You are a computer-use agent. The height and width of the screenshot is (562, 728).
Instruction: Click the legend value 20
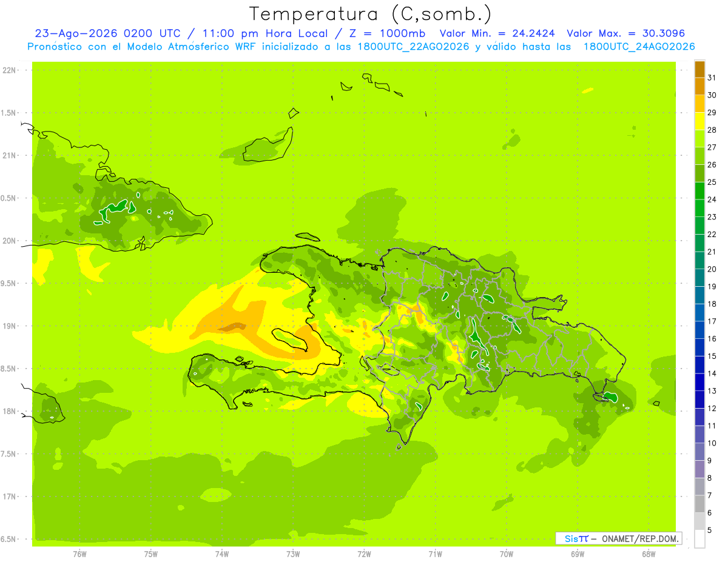click(712, 269)
